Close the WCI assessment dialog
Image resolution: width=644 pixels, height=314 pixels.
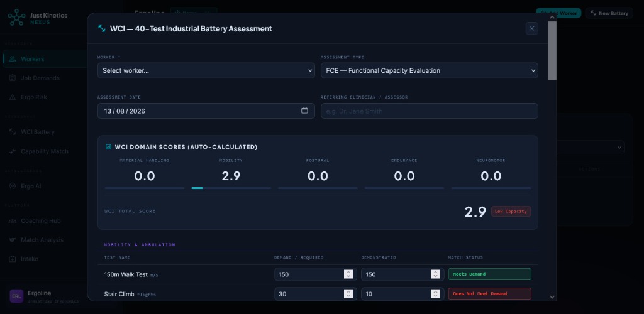[x=532, y=28]
